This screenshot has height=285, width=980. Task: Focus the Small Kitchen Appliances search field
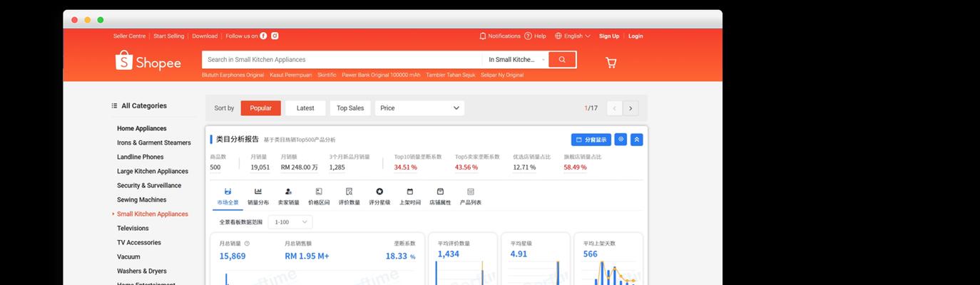point(342,60)
